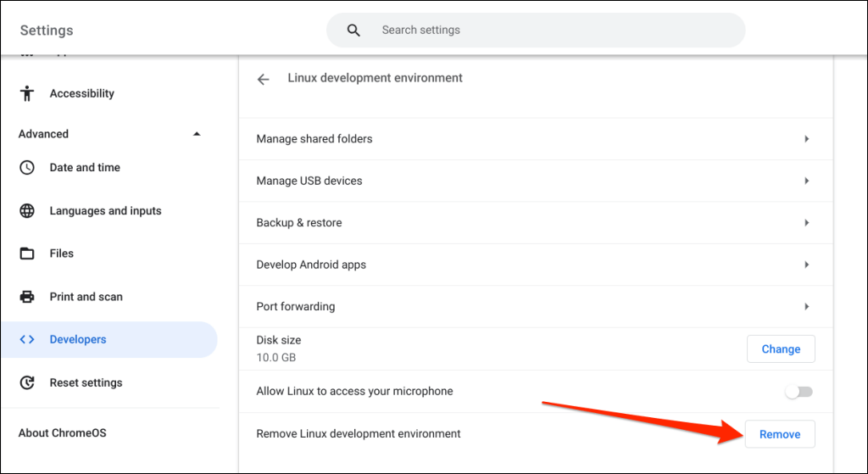Click the Date and time clock icon
The width and height of the screenshot is (868, 474).
pos(27,168)
